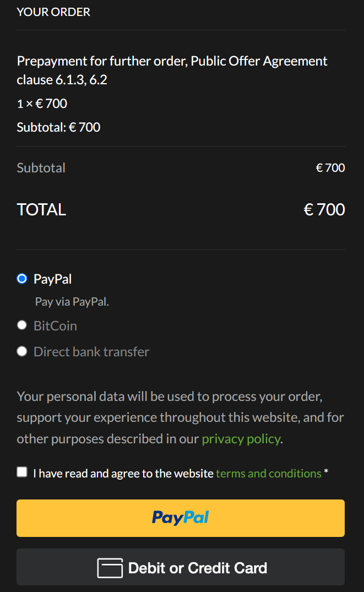Click the "I have read and agree" label text
Viewport: 364px width, 592px height.
point(123,473)
